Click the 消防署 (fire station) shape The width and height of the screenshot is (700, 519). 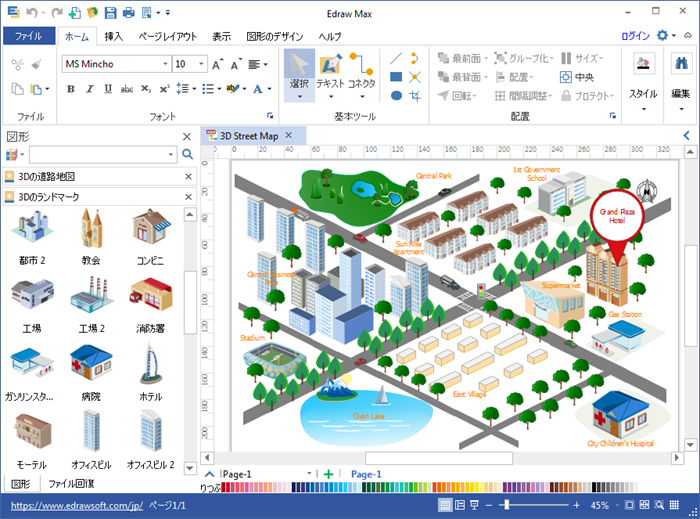(x=151, y=303)
